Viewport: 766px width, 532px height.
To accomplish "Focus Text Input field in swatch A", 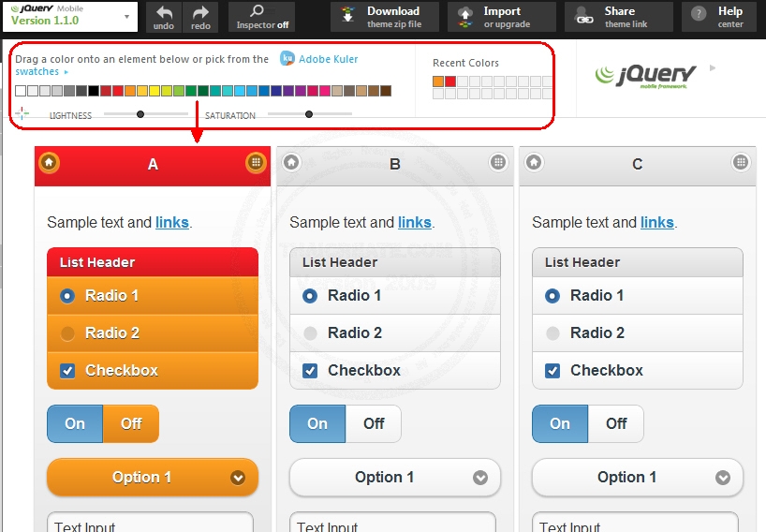I will click(x=150, y=523).
